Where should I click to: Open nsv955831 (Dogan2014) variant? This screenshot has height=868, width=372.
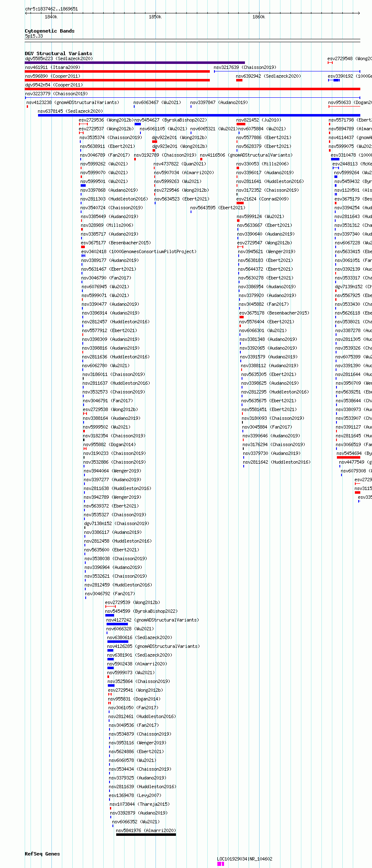point(134,699)
